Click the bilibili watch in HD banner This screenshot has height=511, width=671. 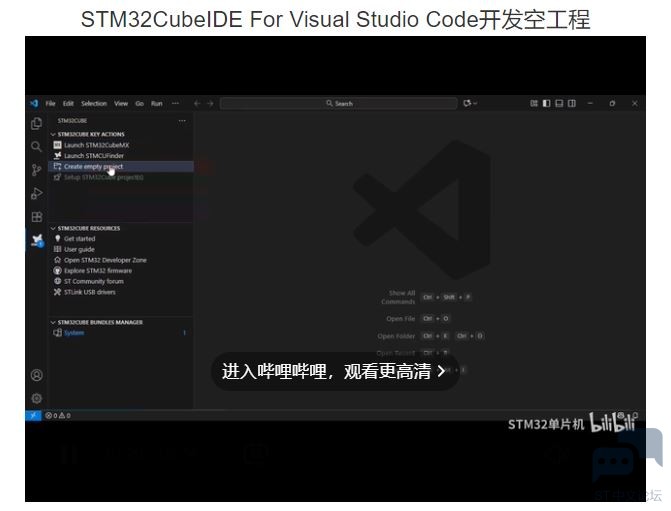(334, 371)
